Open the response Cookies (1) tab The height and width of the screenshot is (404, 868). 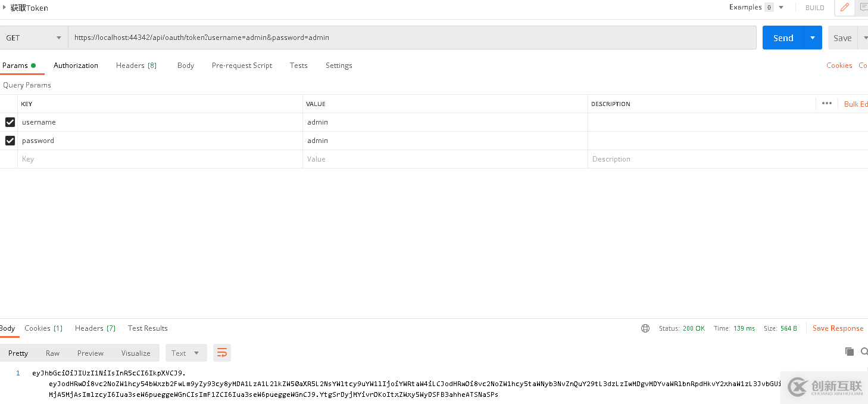click(43, 328)
